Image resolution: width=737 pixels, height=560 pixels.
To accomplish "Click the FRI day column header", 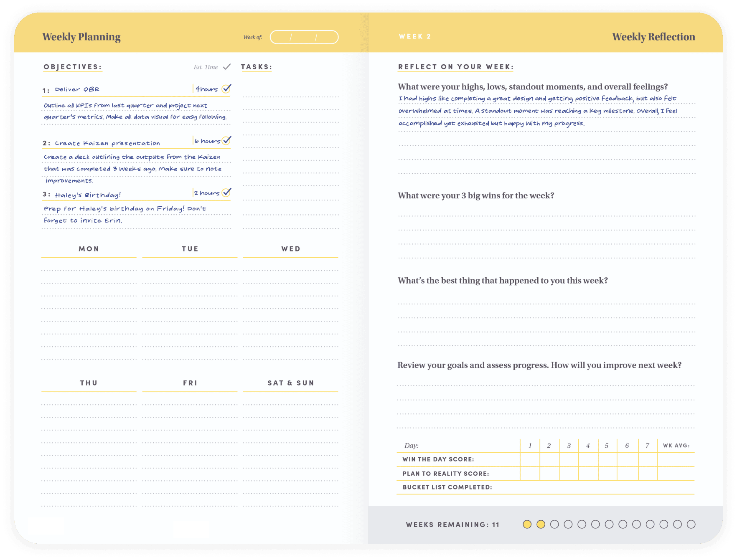I will click(190, 383).
